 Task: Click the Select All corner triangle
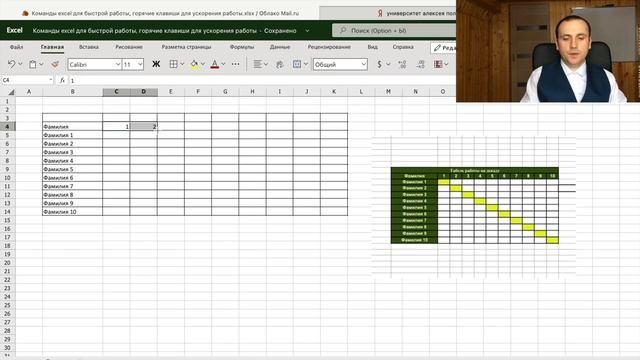click(x=11, y=92)
